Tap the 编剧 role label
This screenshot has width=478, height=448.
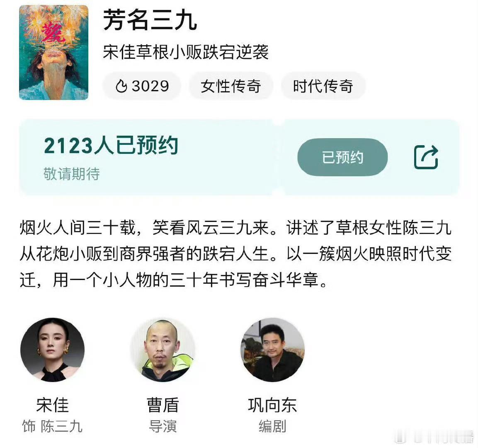pyautogui.click(x=272, y=426)
